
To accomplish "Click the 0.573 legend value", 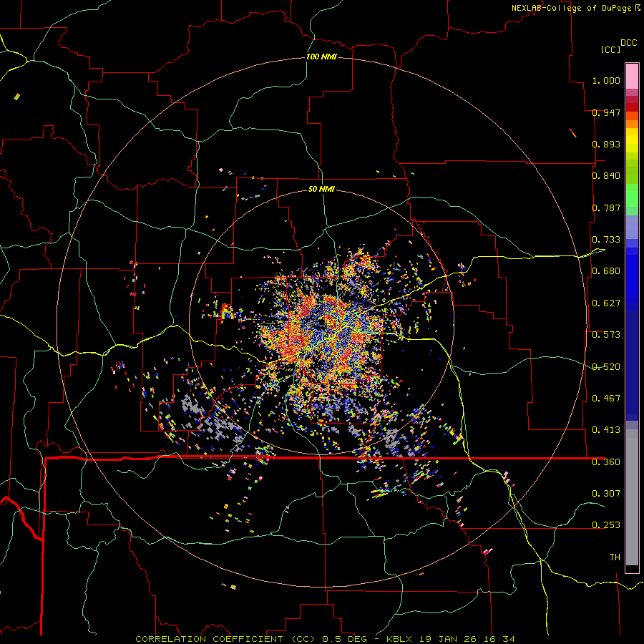I will (606, 335).
